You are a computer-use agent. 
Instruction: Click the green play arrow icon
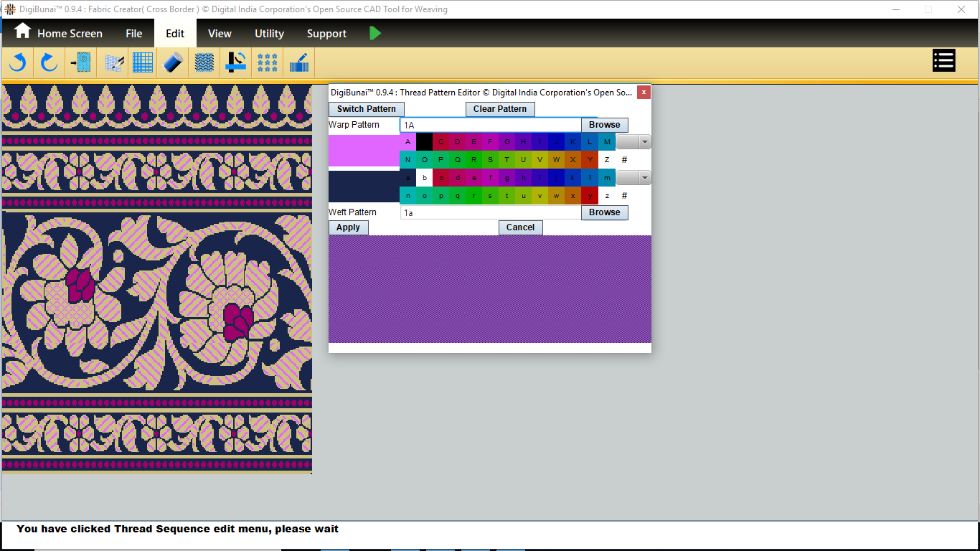pos(375,33)
